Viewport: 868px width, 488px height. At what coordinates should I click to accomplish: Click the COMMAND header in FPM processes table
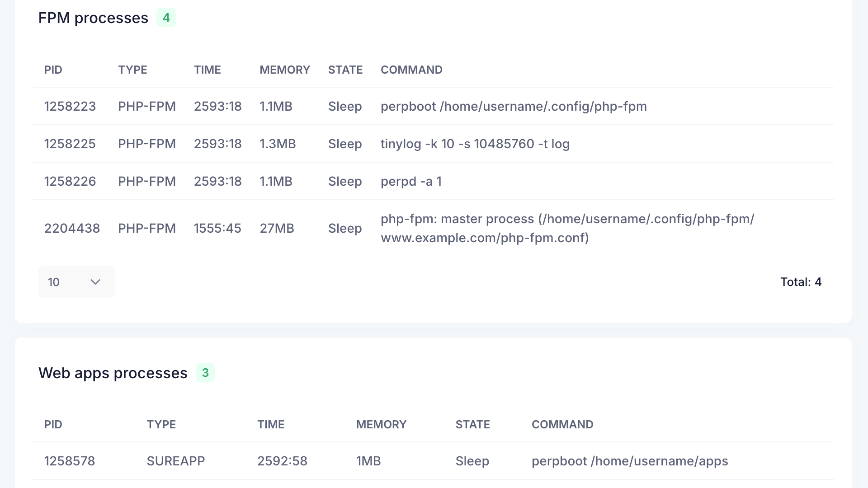click(x=411, y=70)
